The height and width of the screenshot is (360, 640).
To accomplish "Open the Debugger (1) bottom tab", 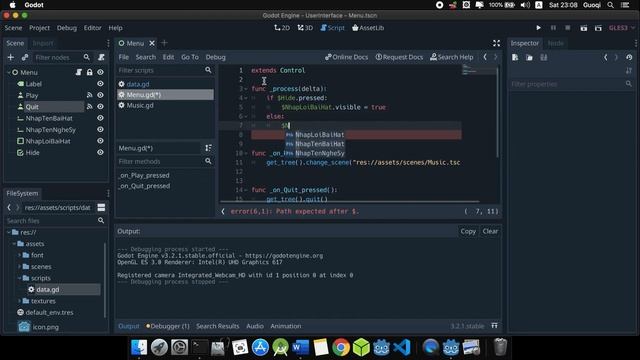I will click(x=168, y=326).
